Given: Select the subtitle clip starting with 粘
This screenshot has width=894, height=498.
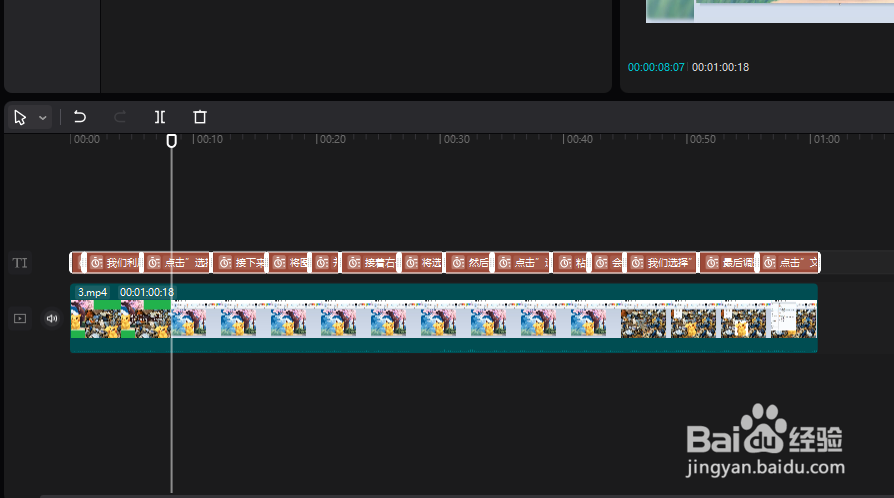Looking at the screenshot, I should point(571,262).
